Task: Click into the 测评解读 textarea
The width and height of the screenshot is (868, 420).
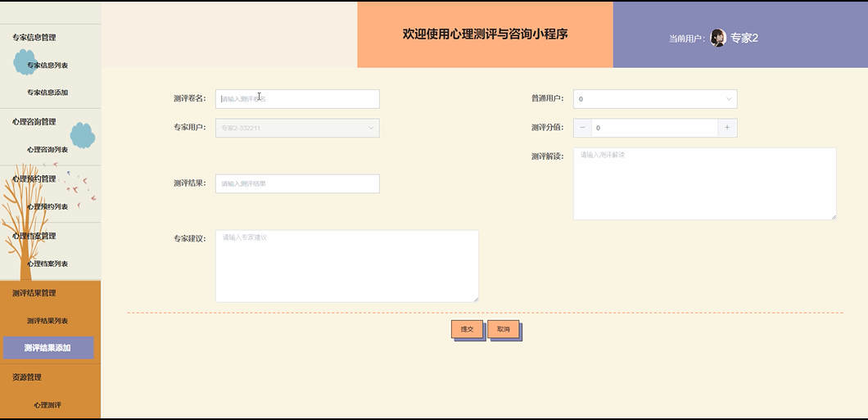Action: pyautogui.click(x=705, y=183)
